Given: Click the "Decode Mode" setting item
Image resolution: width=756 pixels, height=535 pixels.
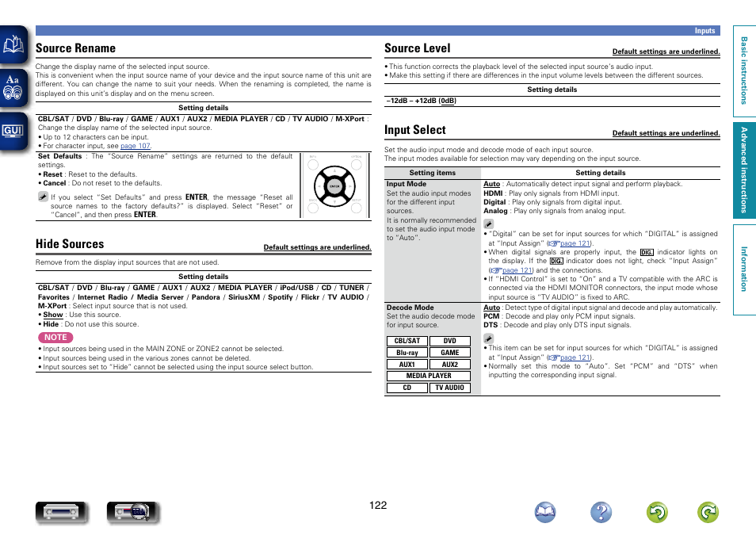Looking at the screenshot, I should click(x=410, y=308).
